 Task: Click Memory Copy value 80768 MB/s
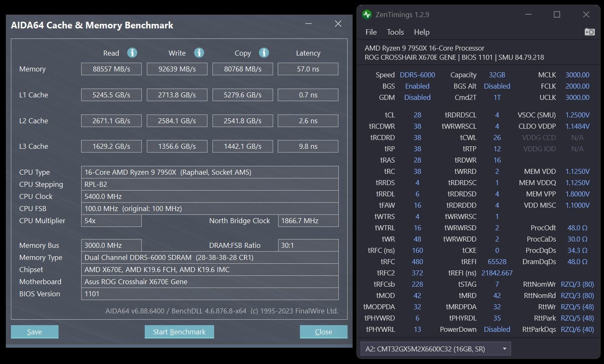pyautogui.click(x=243, y=69)
